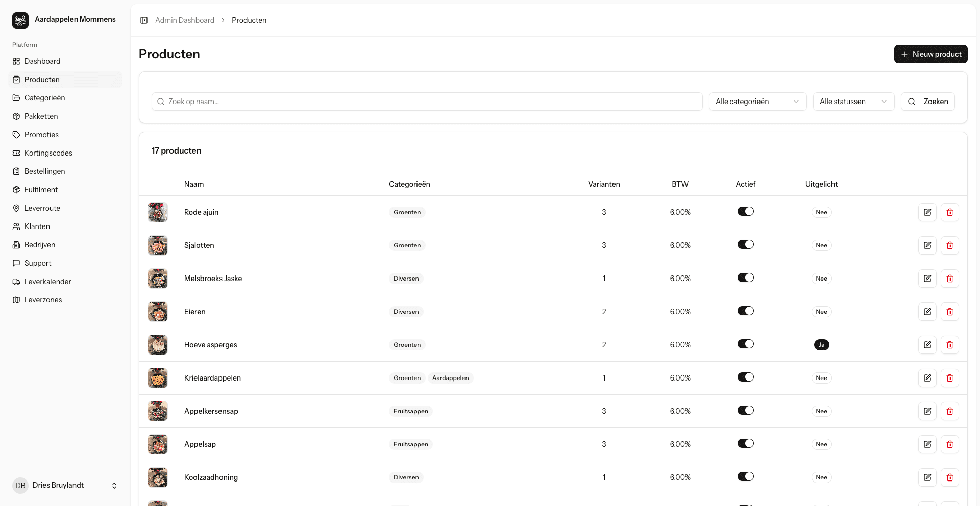Edit the Rode ajuin product
This screenshot has width=980, height=506.
[x=927, y=212]
